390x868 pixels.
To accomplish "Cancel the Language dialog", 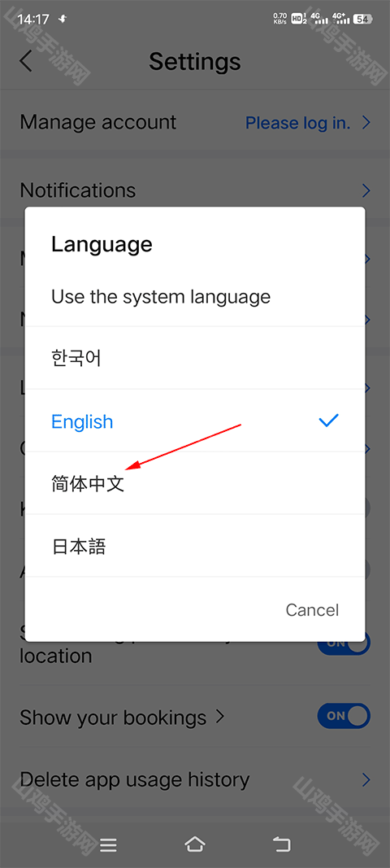I will pyautogui.click(x=312, y=609).
